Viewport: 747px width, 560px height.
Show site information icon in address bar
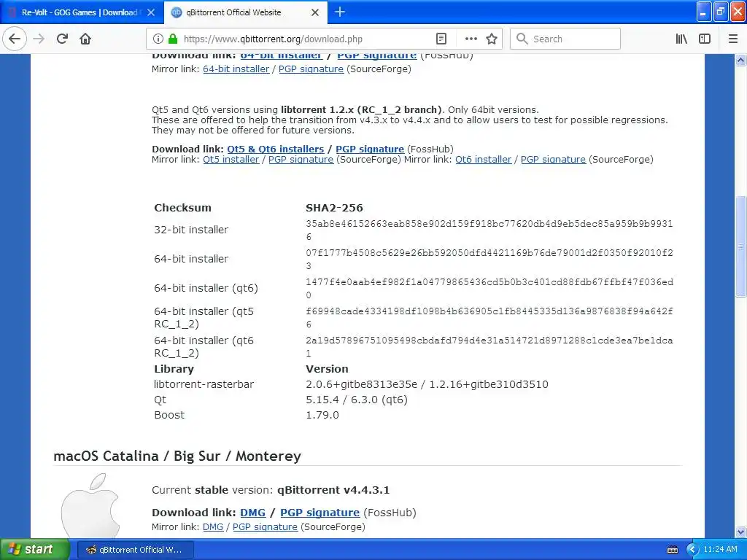[158, 39]
